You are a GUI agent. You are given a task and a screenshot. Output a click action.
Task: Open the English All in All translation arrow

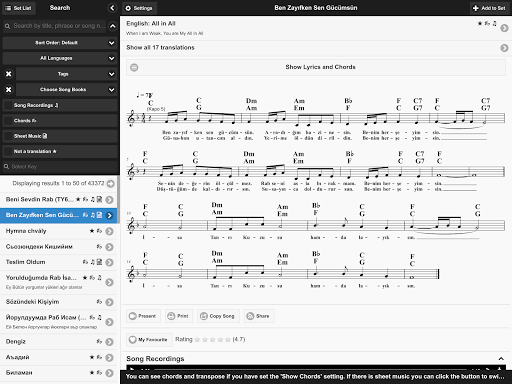click(504, 28)
